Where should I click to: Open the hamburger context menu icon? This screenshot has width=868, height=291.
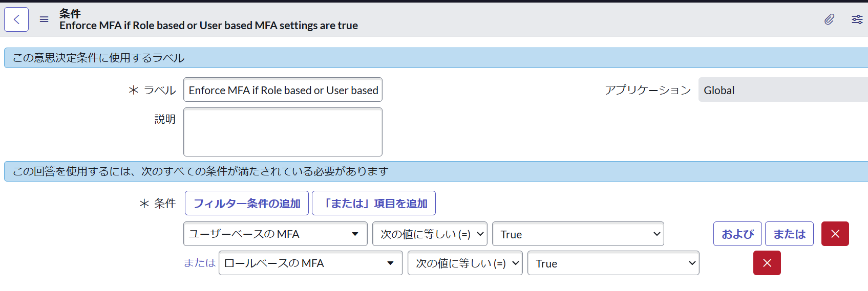(x=44, y=19)
